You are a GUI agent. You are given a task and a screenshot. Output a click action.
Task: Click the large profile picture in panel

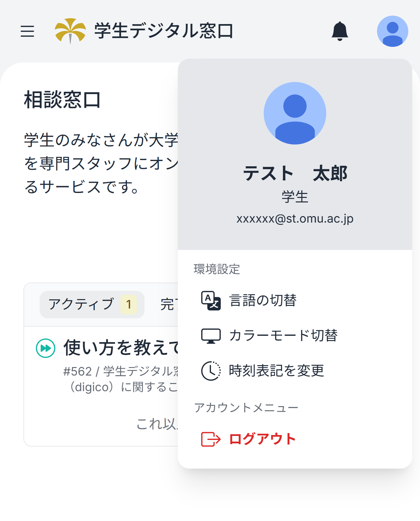pyautogui.click(x=295, y=113)
